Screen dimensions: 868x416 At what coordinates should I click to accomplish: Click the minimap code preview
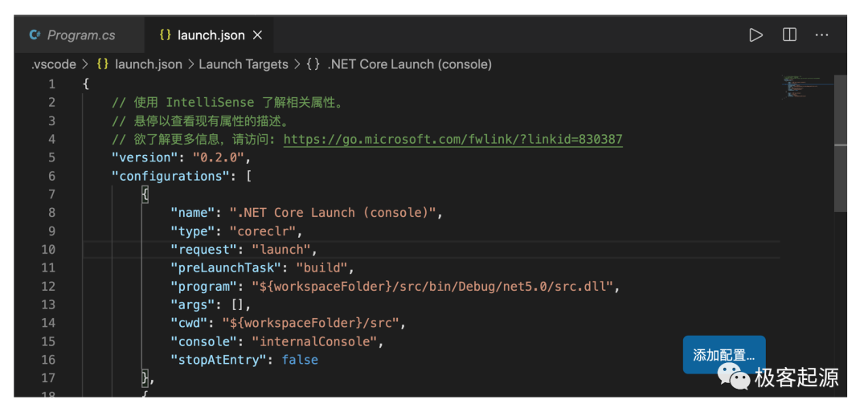coord(804,87)
